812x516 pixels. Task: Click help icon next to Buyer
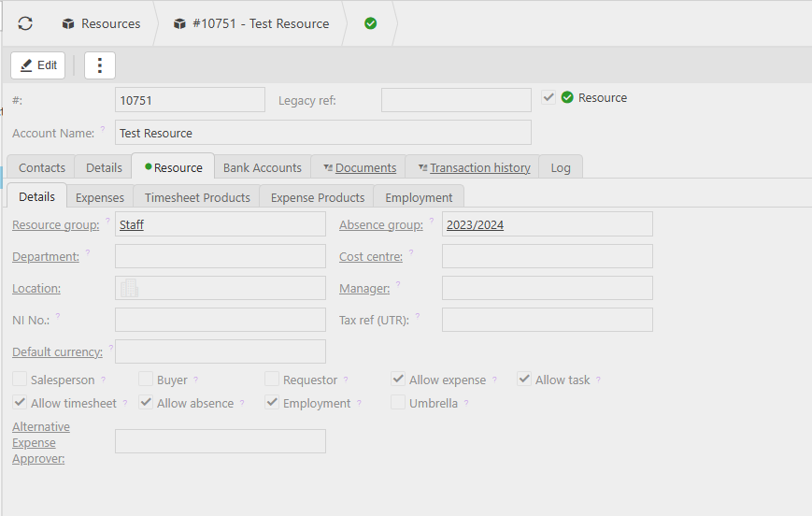tap(195, 380)
